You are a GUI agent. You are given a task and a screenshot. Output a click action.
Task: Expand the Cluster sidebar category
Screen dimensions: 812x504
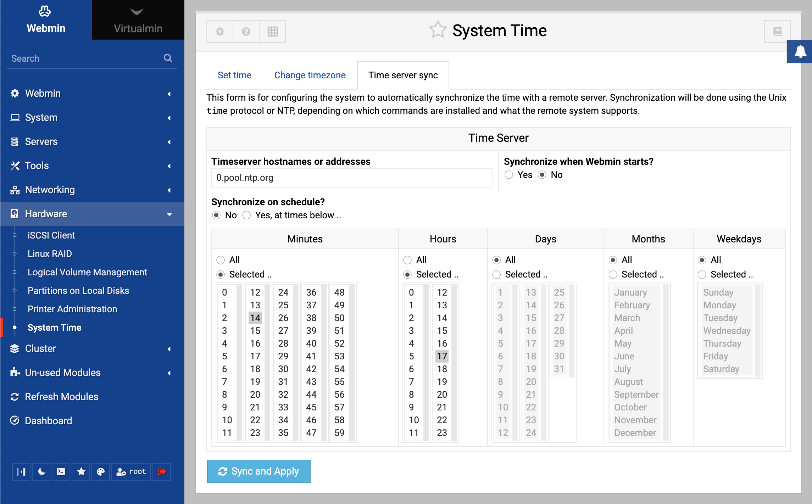point(92,349)
